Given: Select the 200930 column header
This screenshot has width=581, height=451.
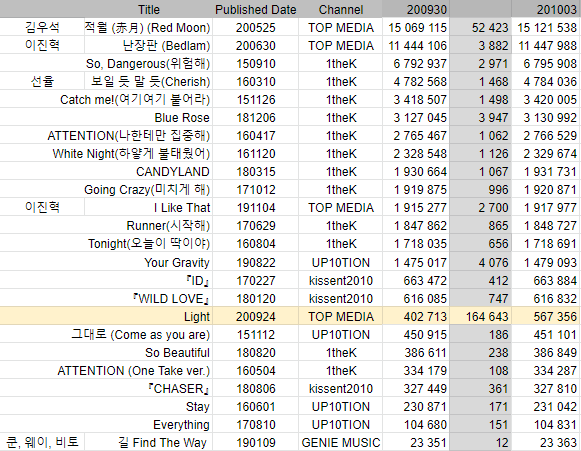Looking at the screenshot, I should (x=426, y=9).
